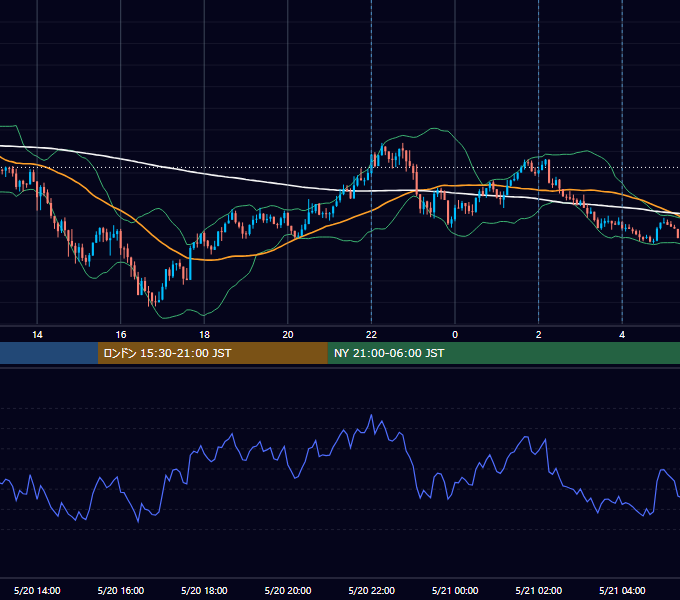Click the 22 hour label on the price chart axis
Screen dimensions: 680x600
coord(372,335)
